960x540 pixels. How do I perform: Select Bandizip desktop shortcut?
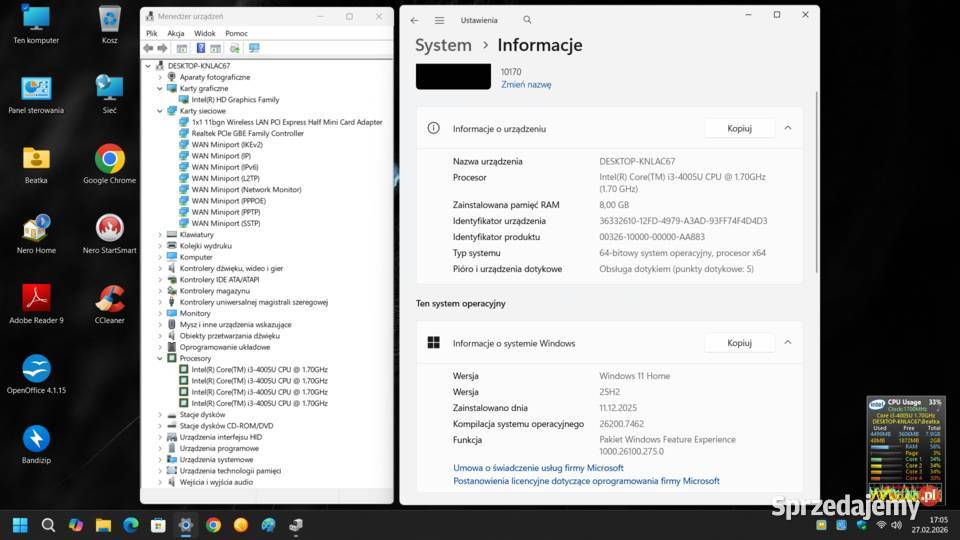coord(36,444)
